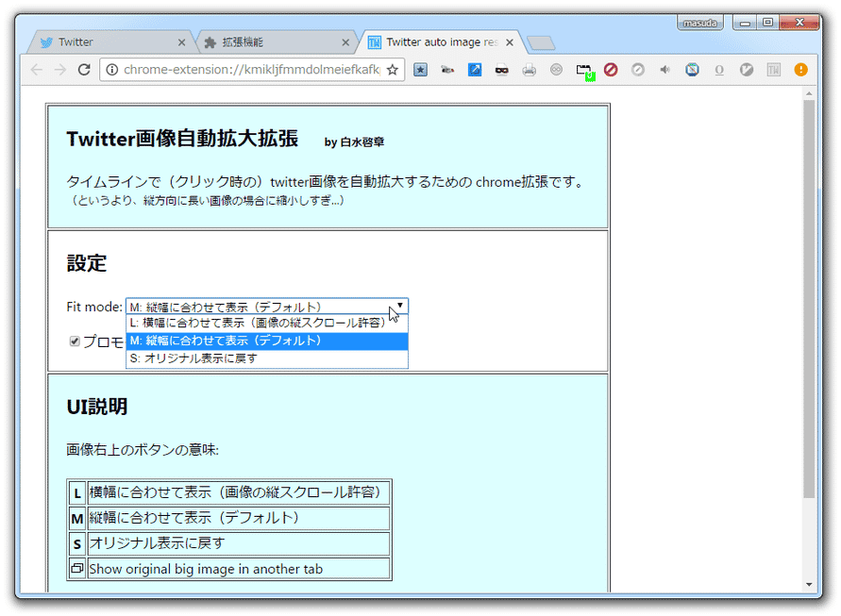Screen dimensions: 841x616
Task: Click the underlined O extension icon
Action: click(x=719, y=70)
